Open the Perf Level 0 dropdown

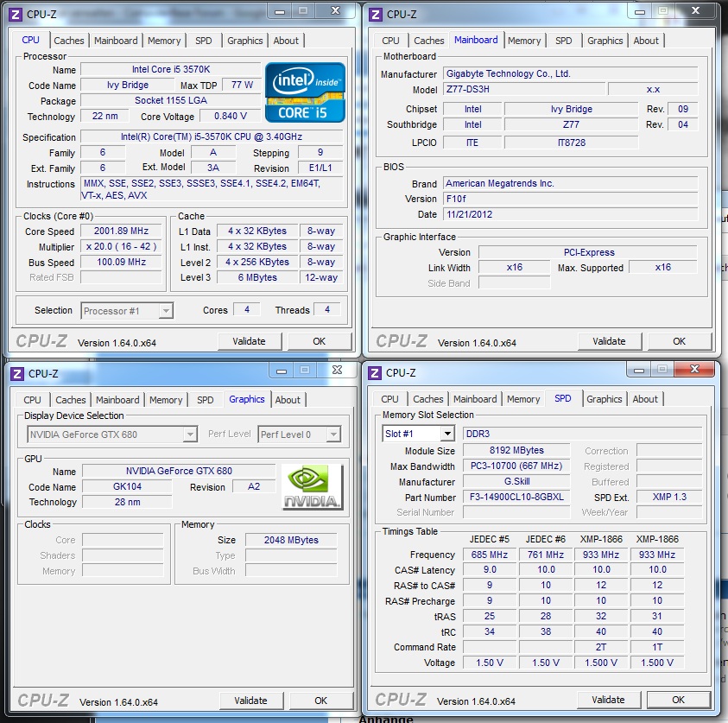point(299,434)
